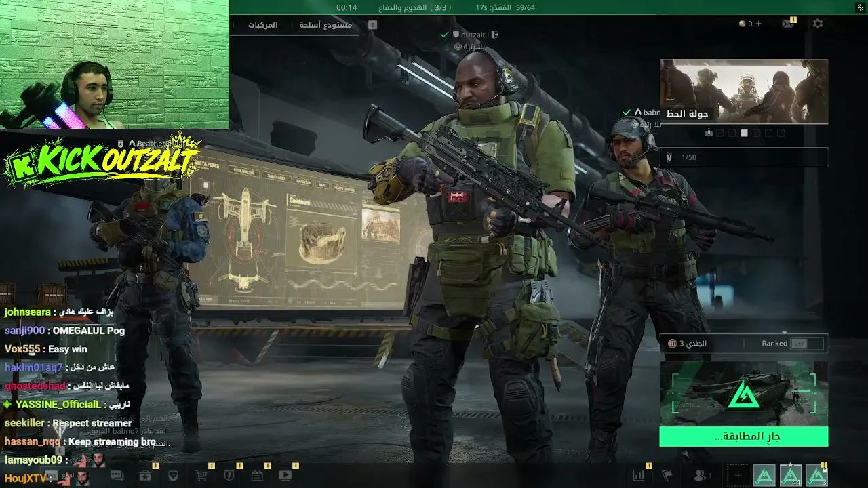868x488 pixels.
Task: Open the مستودع أسلحة tab
Action: click(325, 25)
